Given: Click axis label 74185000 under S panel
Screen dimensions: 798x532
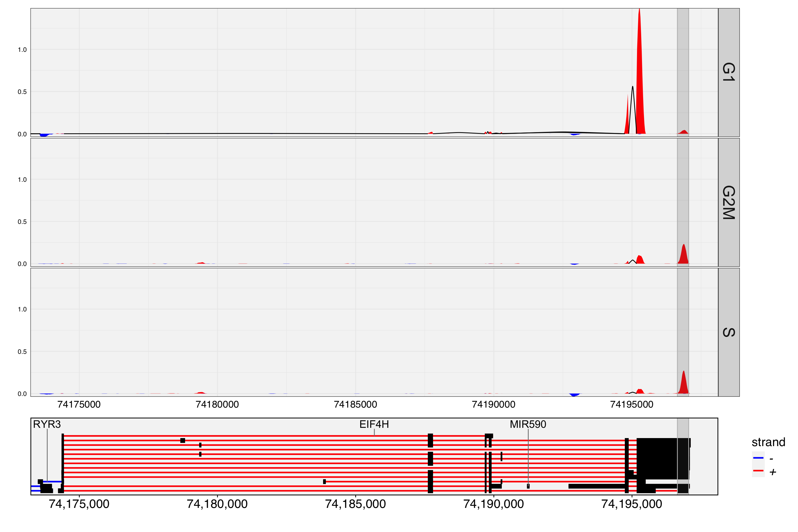Looking at the screenshot, I should (x=355, y=405).
